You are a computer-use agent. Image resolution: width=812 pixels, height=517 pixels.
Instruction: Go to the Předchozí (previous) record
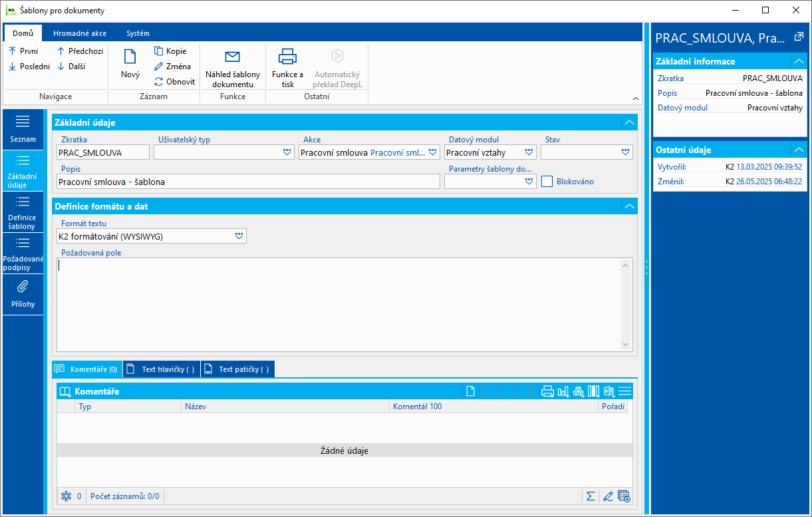80,51
